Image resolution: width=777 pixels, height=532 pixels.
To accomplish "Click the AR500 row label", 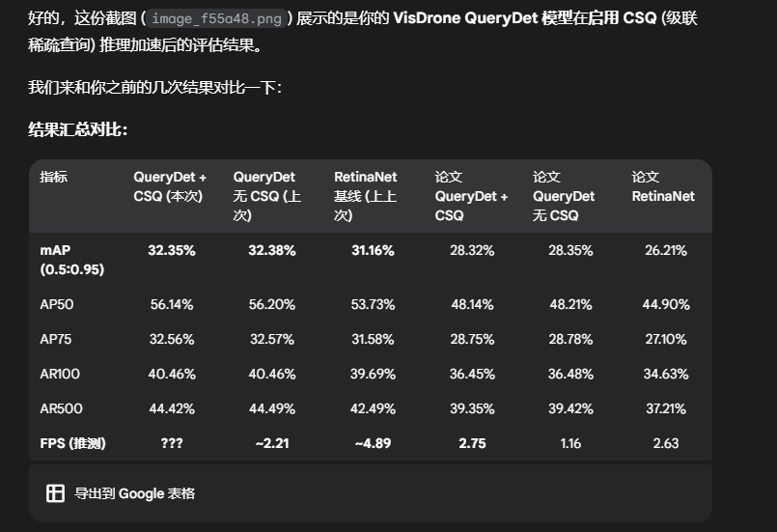I will coord(61,408).
